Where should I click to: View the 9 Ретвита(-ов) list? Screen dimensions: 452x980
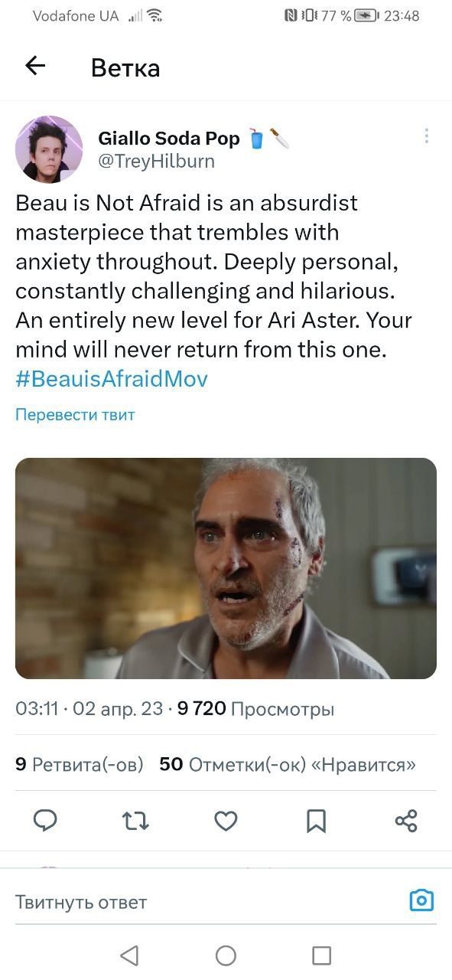[80, 764]
